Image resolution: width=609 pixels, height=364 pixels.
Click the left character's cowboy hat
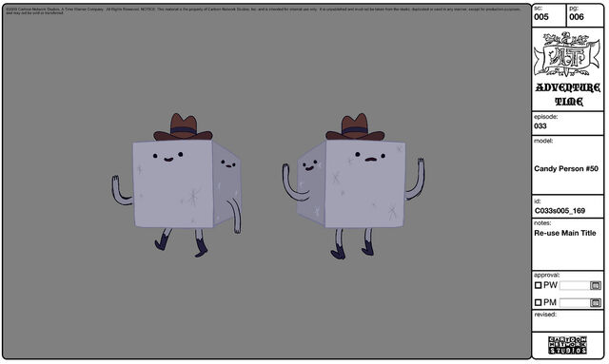(183, 127)
